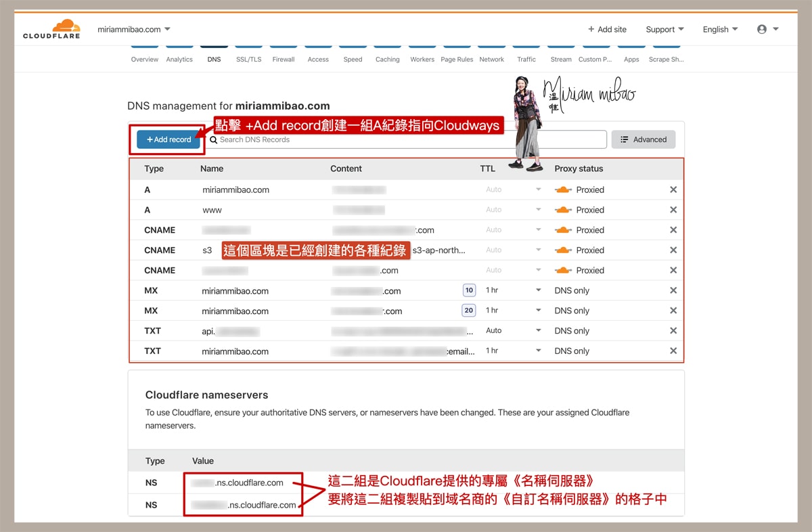
Task: Expand TTL dropdown for miriammibao.com TXT record
Action: [539, 351]
